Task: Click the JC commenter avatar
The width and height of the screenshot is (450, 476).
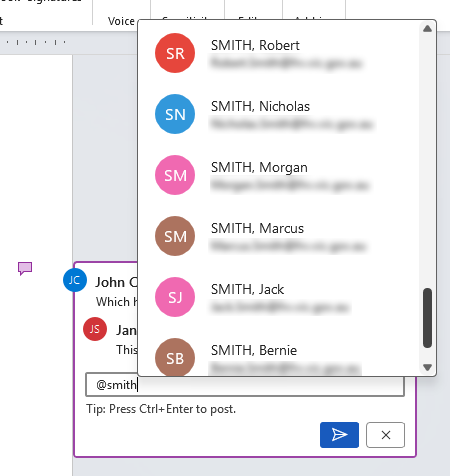Action: click(75, 280)
